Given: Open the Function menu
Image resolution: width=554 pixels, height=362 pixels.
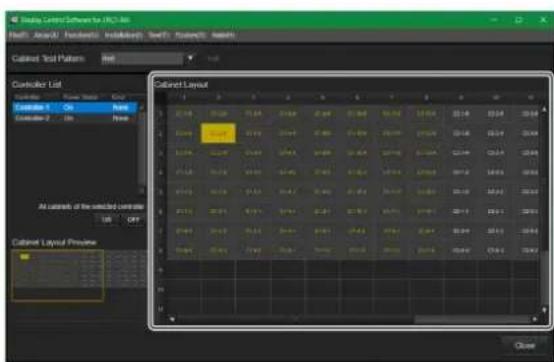Looking at the screenshot, I should pyautogui.click(x=81, y=35).
